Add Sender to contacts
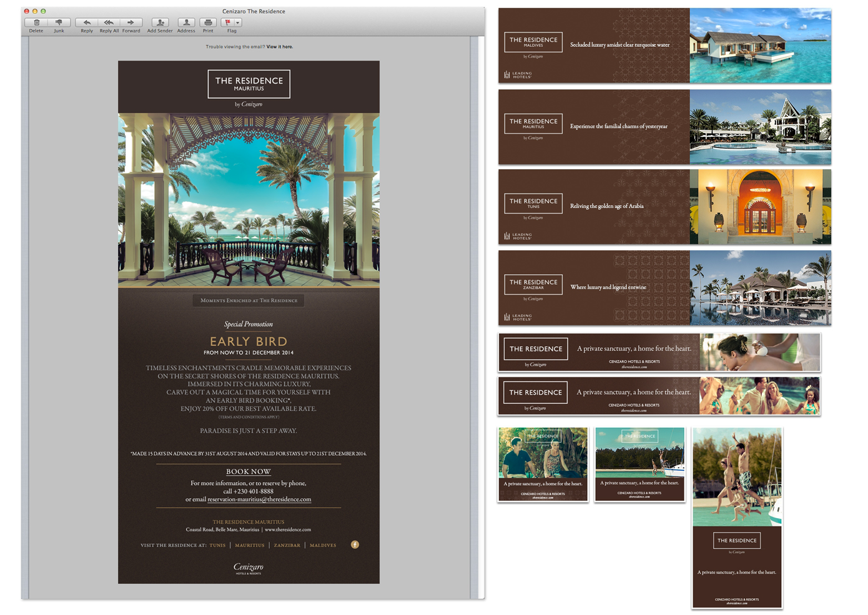The image size is (868, 615). click(160, 22)
